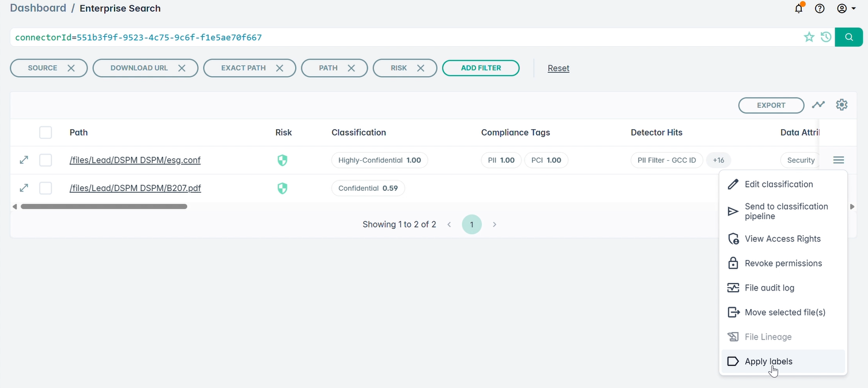Save search with the star icon

(x=809, y=37)
